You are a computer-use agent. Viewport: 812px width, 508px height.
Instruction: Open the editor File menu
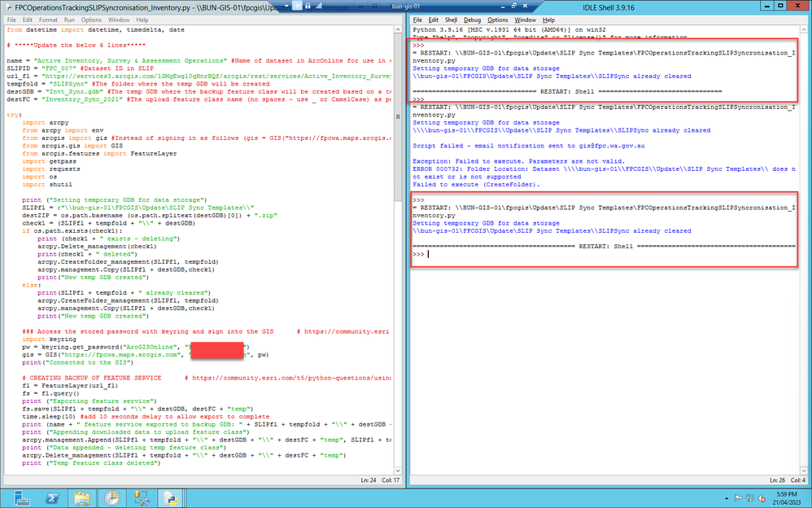click(x=11, y=20)
